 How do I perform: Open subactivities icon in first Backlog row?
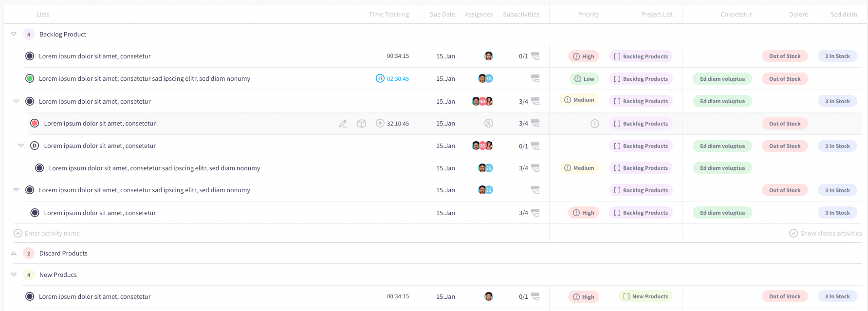(535, 56)
